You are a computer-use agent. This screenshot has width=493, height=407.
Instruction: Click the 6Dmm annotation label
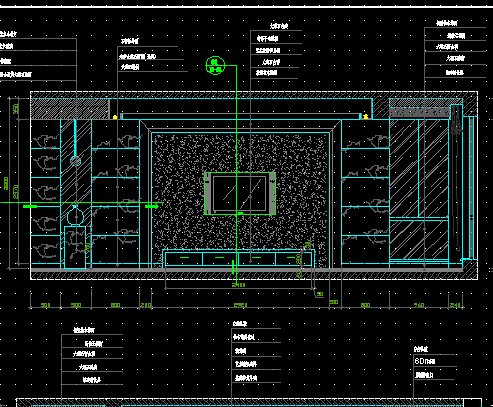click(x=425, y=361)
